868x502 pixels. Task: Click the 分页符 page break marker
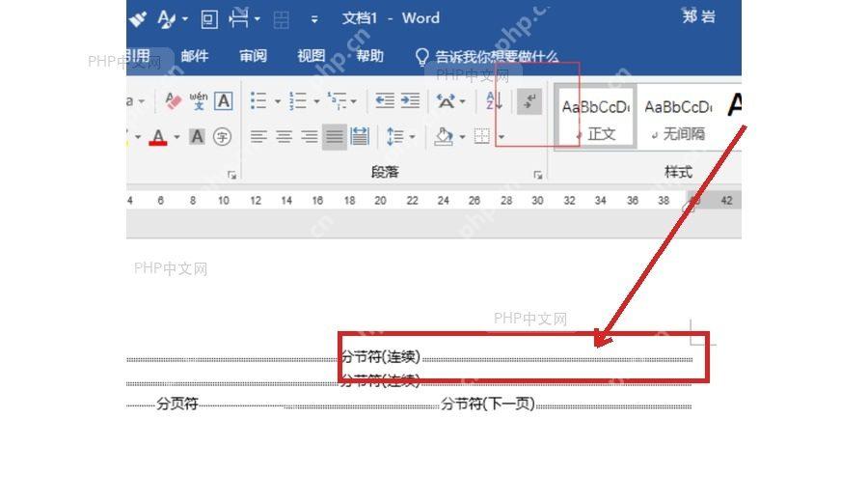[177, 404]
